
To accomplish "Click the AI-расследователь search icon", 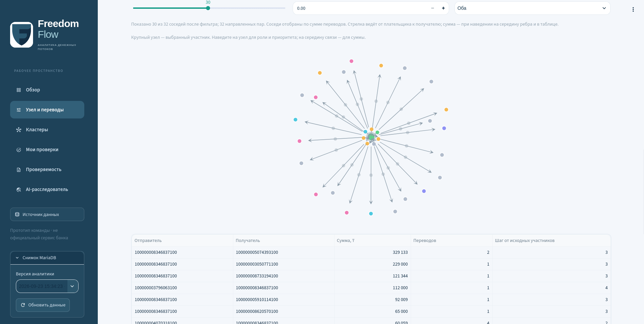I will point(19,189).
